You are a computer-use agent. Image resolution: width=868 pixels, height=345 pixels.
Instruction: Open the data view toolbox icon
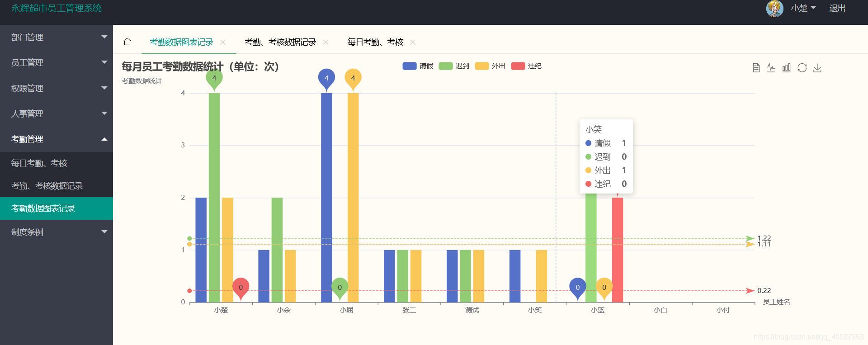pyautogui.click(x=756, y=68)
